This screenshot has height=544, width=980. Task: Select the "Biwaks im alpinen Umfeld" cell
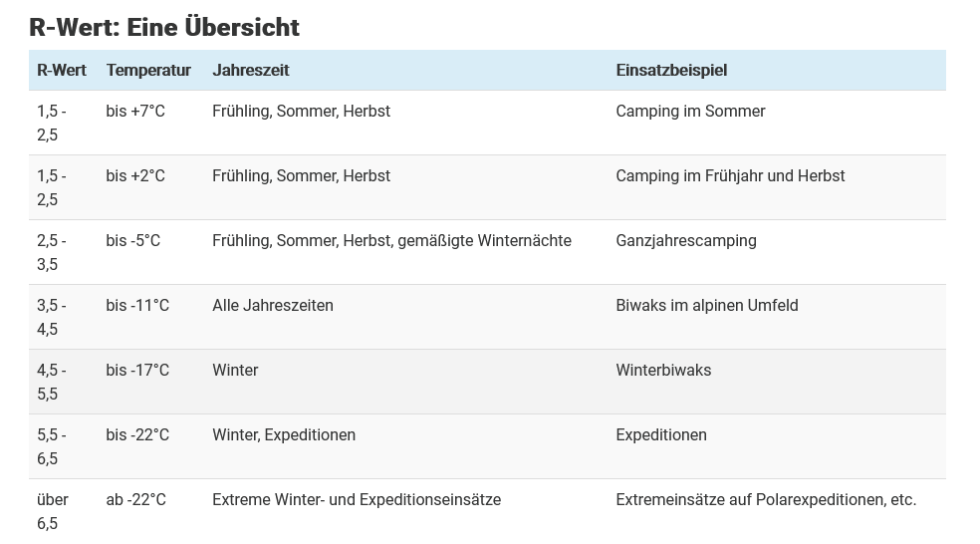(707, 306)
